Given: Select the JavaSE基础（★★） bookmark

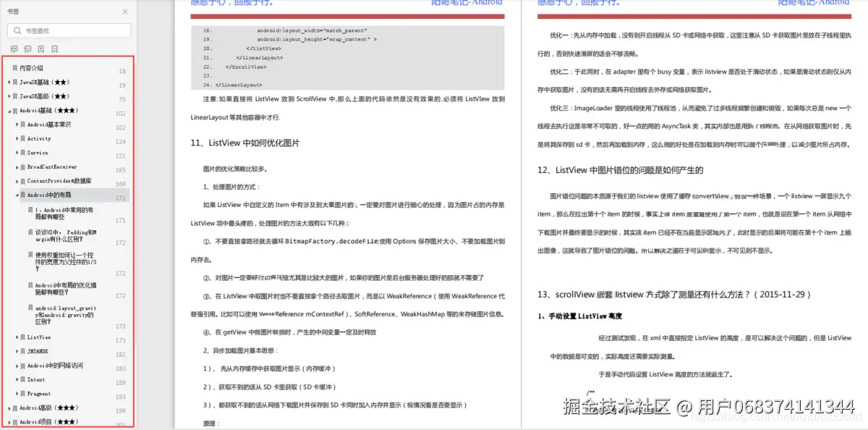Looking at the screenshot, I should [x=44, y=83].
